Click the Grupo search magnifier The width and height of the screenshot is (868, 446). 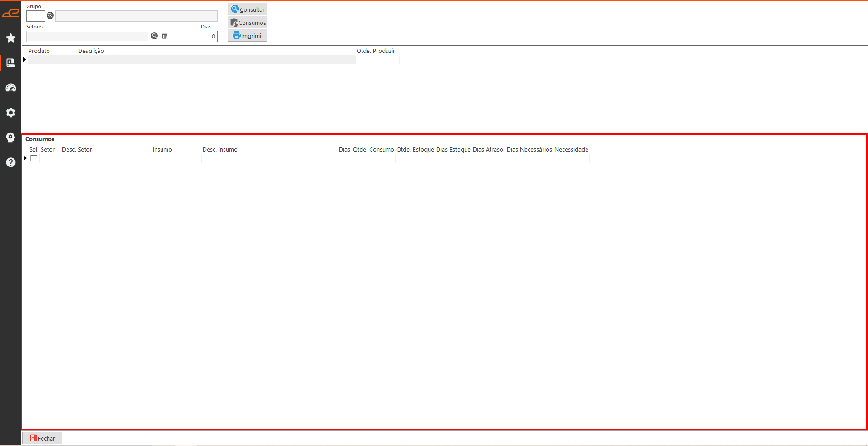pyautogui.click(x=50, y=16)
